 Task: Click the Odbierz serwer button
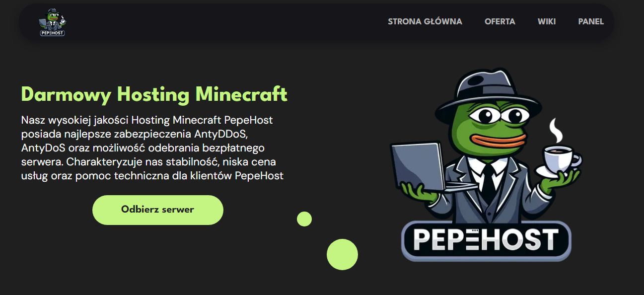click(x=158, y=210)
